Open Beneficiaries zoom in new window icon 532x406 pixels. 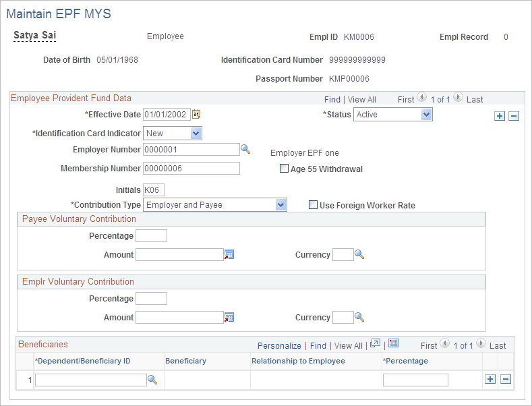375,343
